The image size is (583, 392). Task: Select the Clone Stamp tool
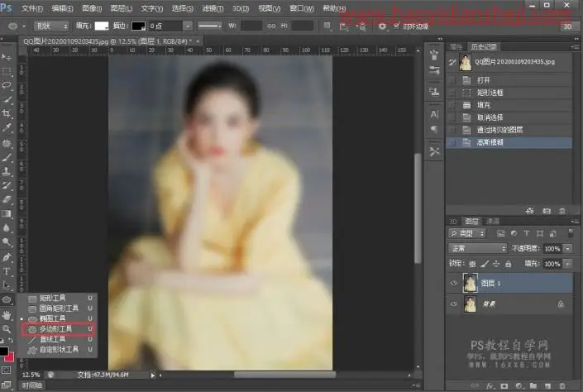coord(7,171)
